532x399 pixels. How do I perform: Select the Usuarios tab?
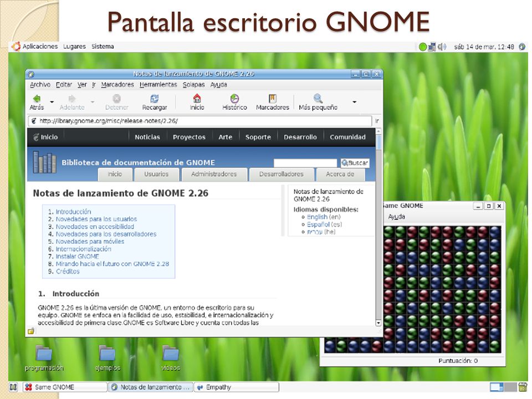[156, 175]
